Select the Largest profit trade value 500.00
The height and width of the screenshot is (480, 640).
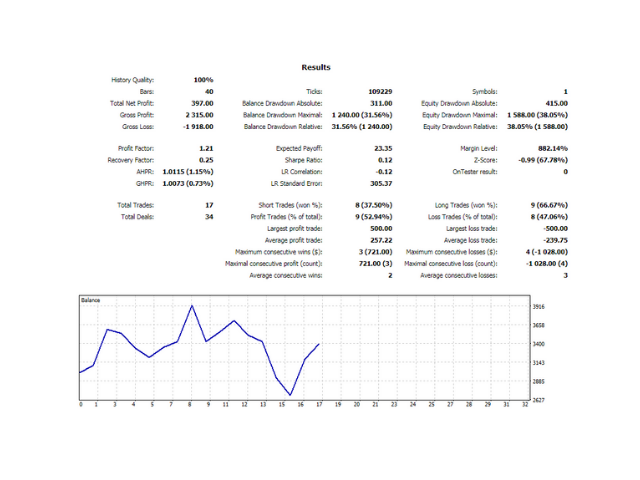tap(378, 228)
